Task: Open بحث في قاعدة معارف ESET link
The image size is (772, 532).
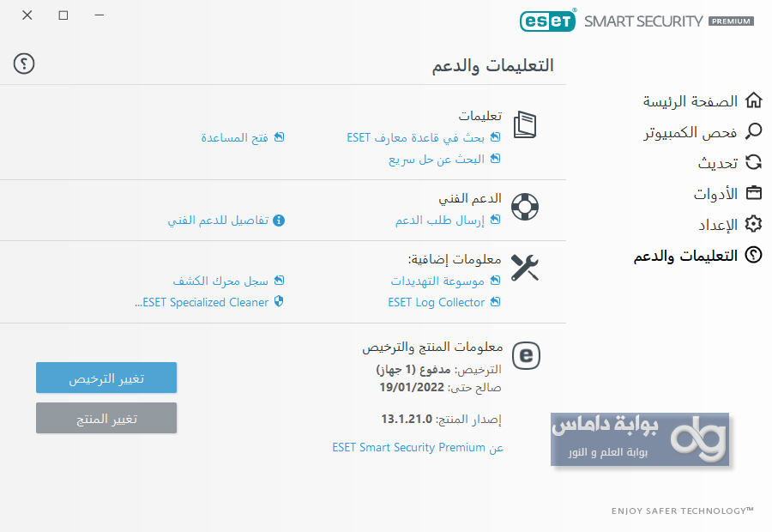Action: pos(415,137)
